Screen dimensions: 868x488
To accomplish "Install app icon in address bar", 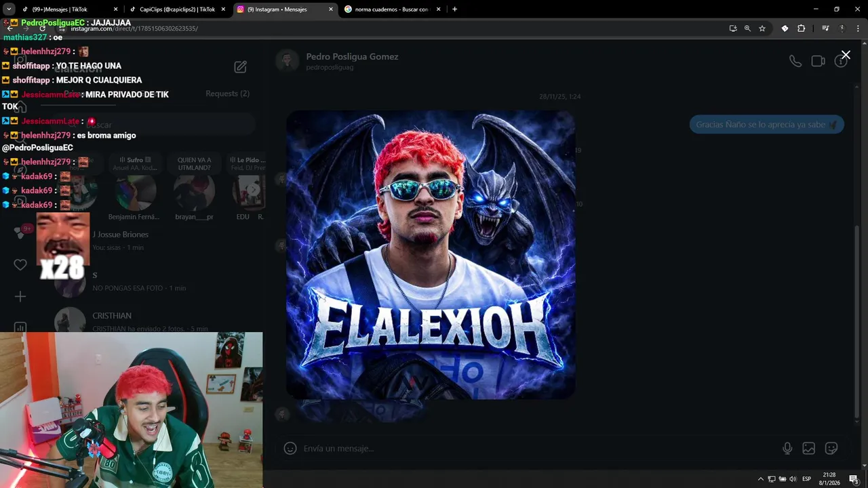I will click(x=733, y=28).
